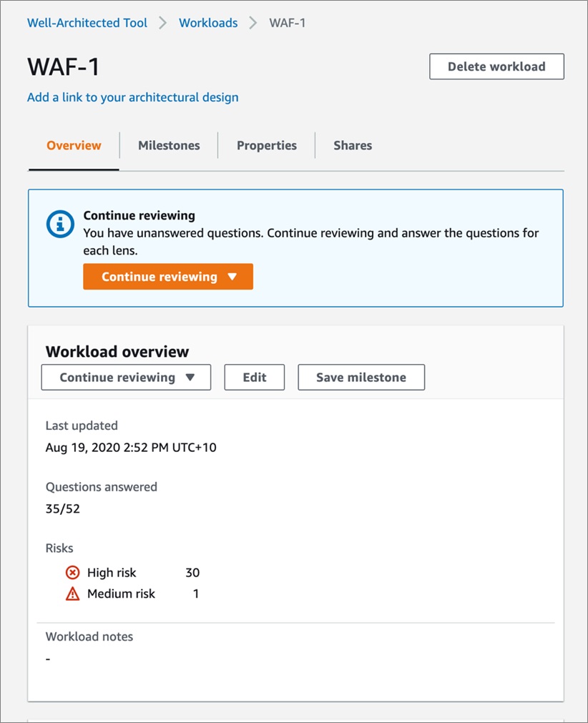Click the Workload overview heading
The image size is (588, 723).
117,352
